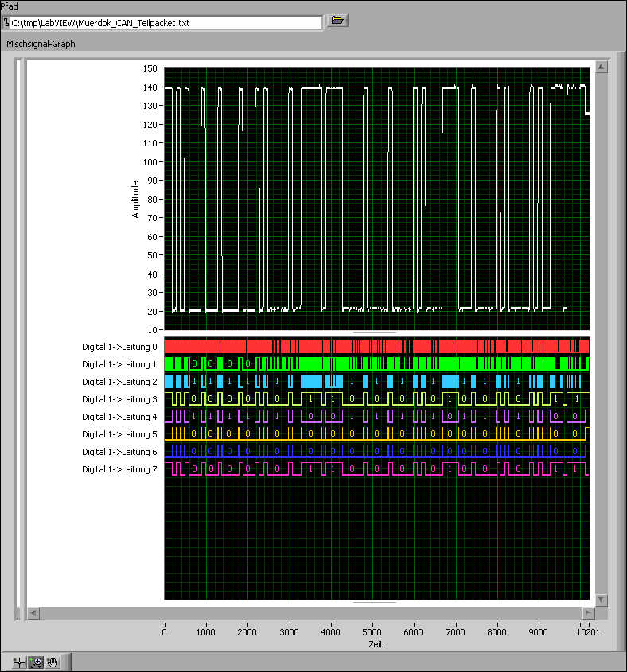Screen dimensions: 627x672
Task: Select Digital 1->Leitung 1 label
Action: tap(119, 364)
